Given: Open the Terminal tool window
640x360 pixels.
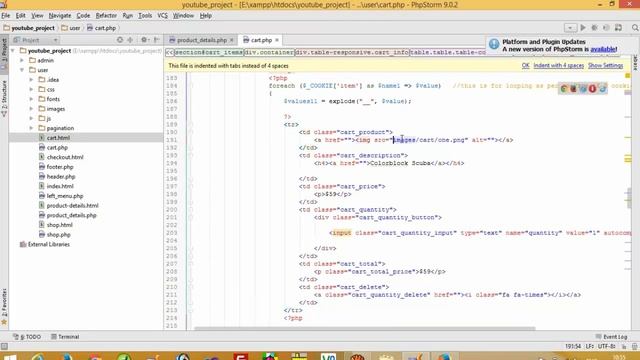Looking at the screenshot, I should tap(65, 337).
